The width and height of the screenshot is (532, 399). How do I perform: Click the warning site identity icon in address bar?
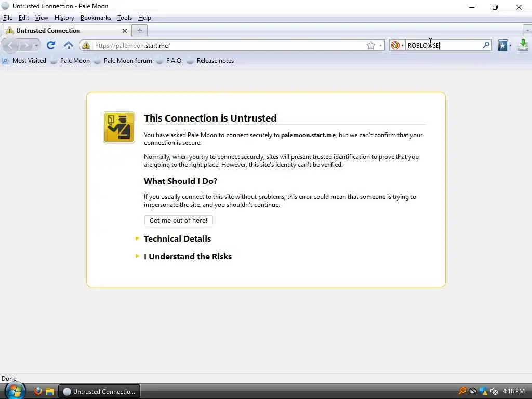coord(86,45)
